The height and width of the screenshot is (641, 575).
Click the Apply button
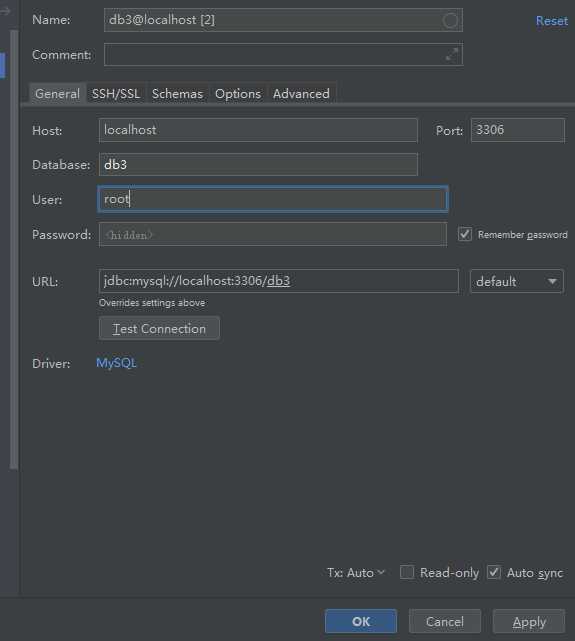[529, 621]
